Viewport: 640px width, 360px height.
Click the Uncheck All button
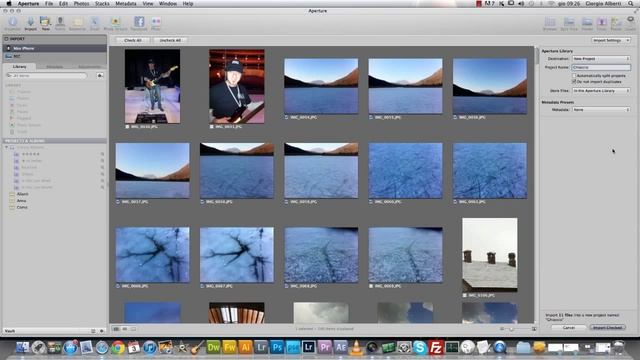pos(170,40)
